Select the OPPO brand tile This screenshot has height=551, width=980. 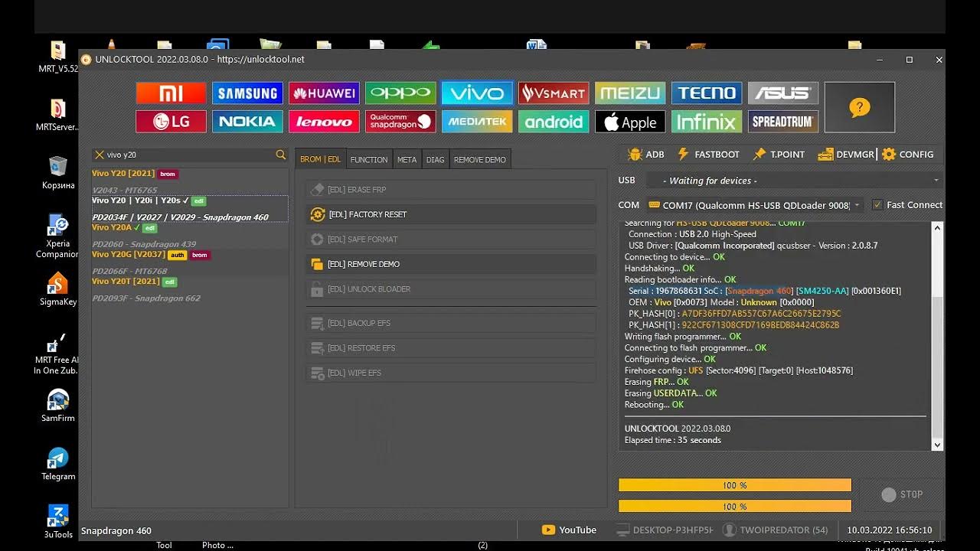click(x=400, y=93)
